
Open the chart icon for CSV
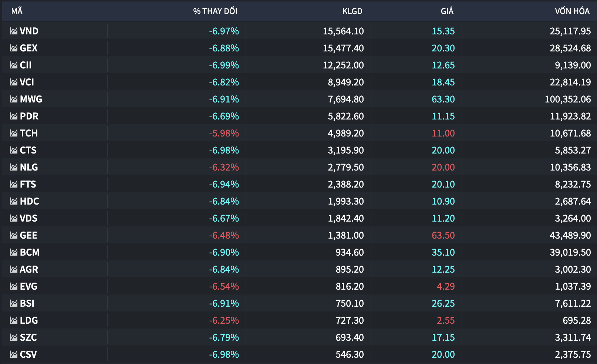pos(14,354)
